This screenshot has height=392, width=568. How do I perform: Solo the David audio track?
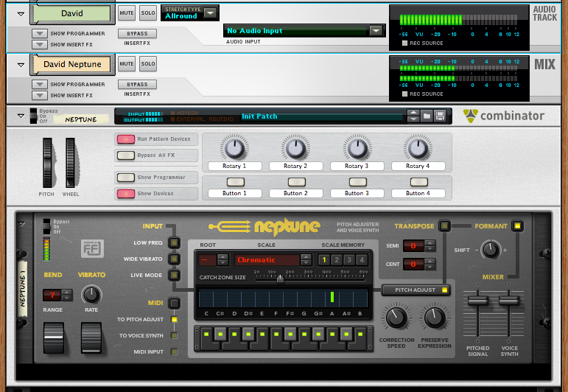(148, 13)
